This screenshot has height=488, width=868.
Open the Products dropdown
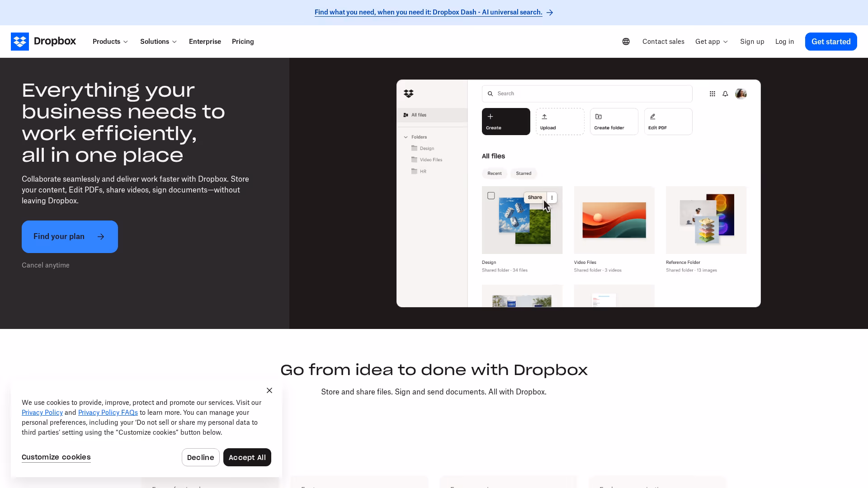point(110,41)
